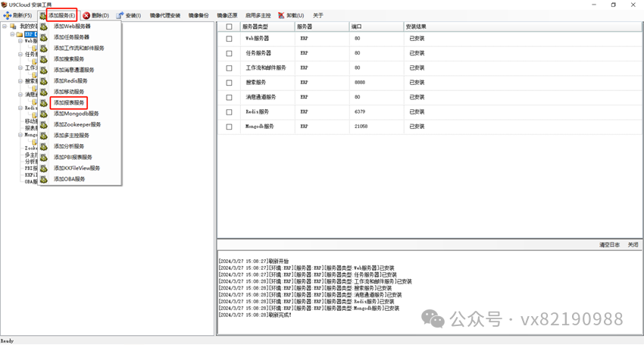Tick the Redis服务 row checkbox
644x345 pixels.
pos(229,111)
